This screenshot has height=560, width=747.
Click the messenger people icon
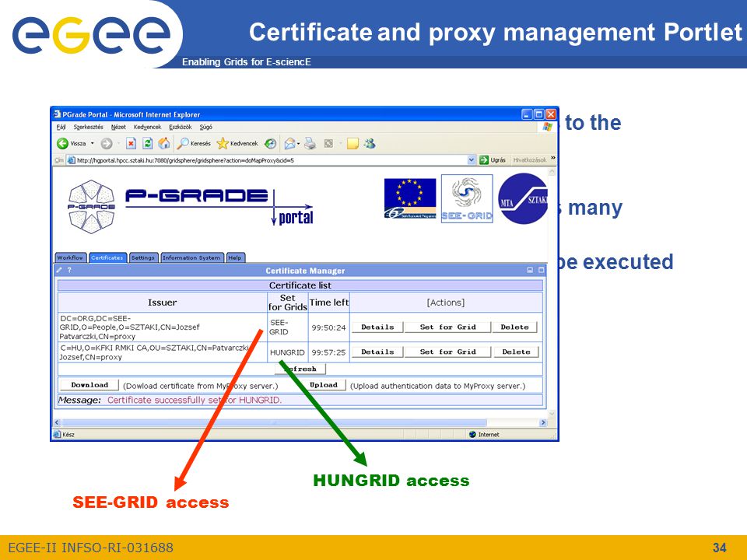pyautogui.click(x=370, y=143)
